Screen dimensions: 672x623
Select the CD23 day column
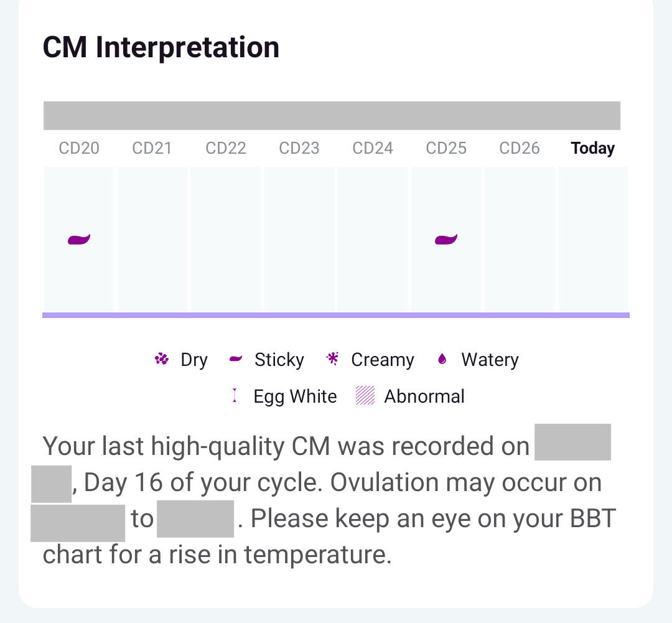pyautogui.click(x=299, y=239)
